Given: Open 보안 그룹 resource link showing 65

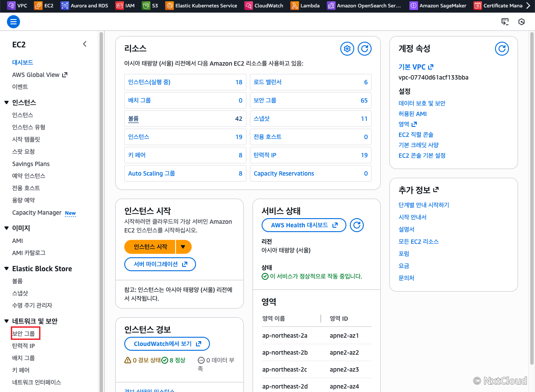Looking at the screenshot, I should [265, 100].
